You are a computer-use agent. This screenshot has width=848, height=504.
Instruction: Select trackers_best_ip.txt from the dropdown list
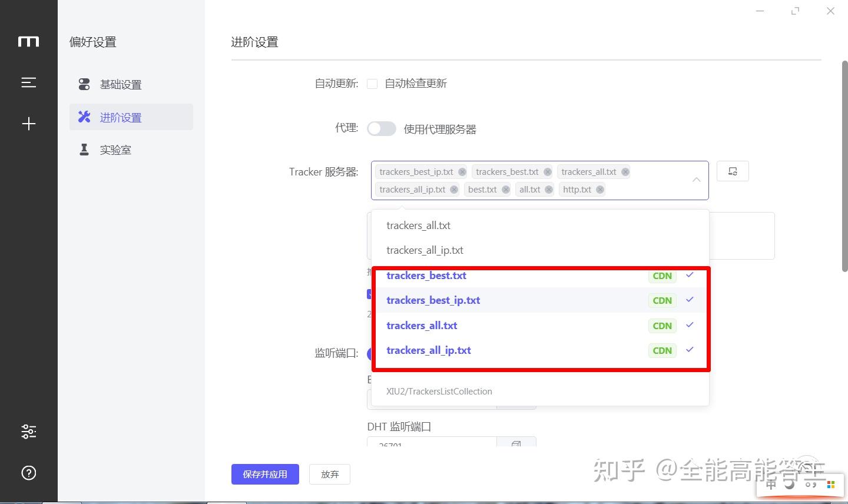[x=433, y=300]
